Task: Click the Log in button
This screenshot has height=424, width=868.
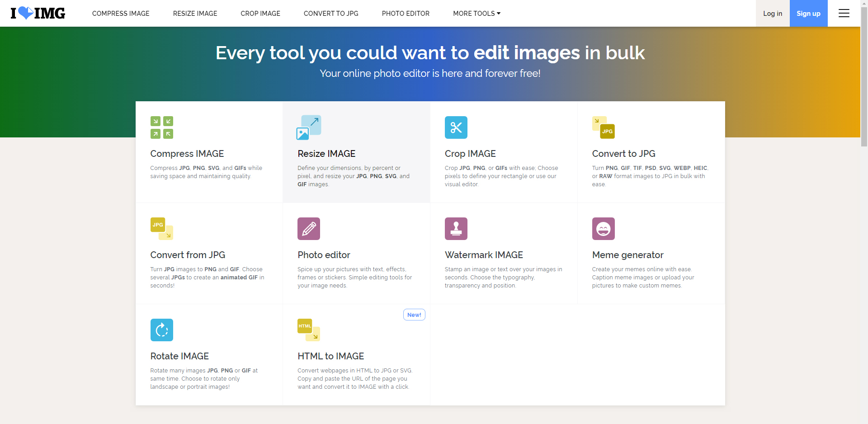Action: pos(773,14)
